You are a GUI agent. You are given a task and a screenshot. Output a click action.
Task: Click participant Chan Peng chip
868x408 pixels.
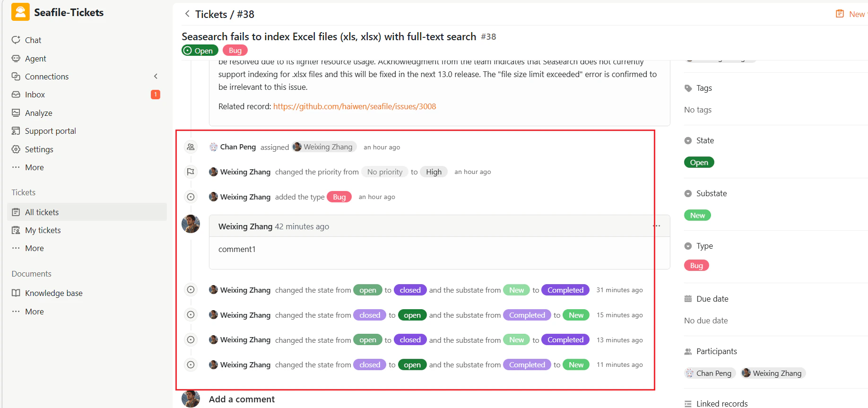[x=710, y=373]
